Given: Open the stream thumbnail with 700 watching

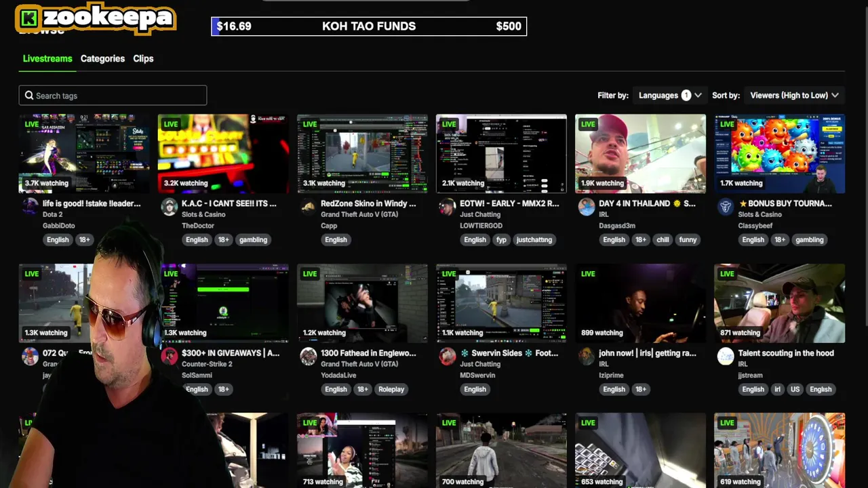Looking at the screenshot, I should pos(501,450).
